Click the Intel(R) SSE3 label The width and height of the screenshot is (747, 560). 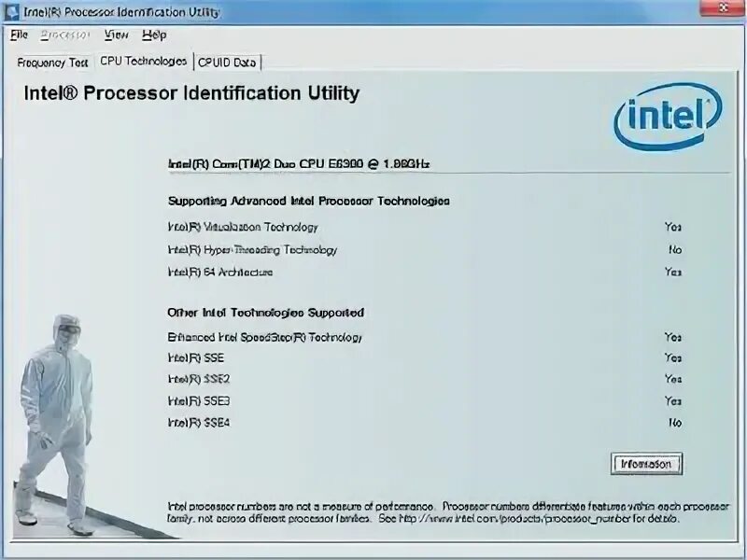pyautogui.click(x=199, y=401)
